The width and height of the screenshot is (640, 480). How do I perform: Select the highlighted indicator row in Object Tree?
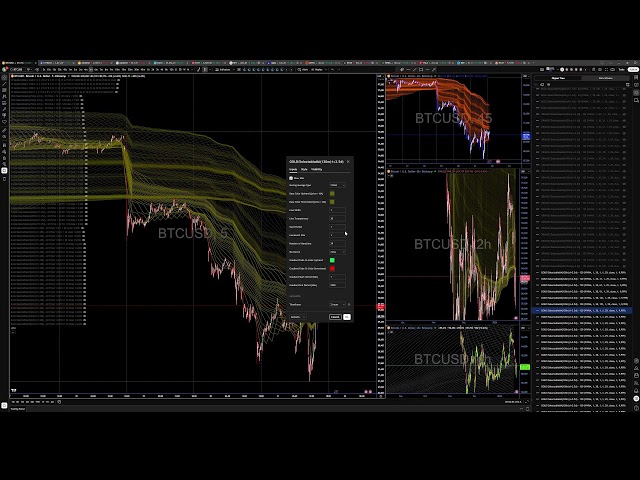pyautogui.click(x=582, y=311)
